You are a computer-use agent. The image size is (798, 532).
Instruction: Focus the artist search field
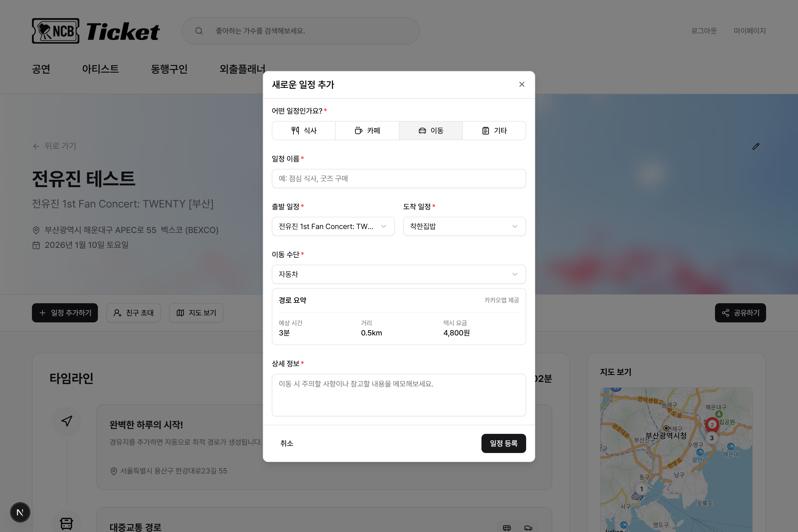pos(301,31)
